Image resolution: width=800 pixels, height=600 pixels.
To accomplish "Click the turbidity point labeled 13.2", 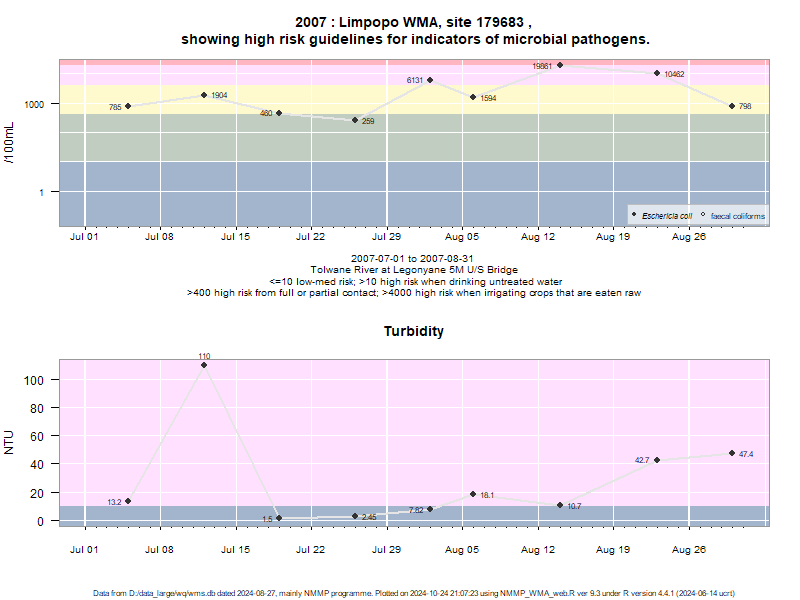I will 128,501.
